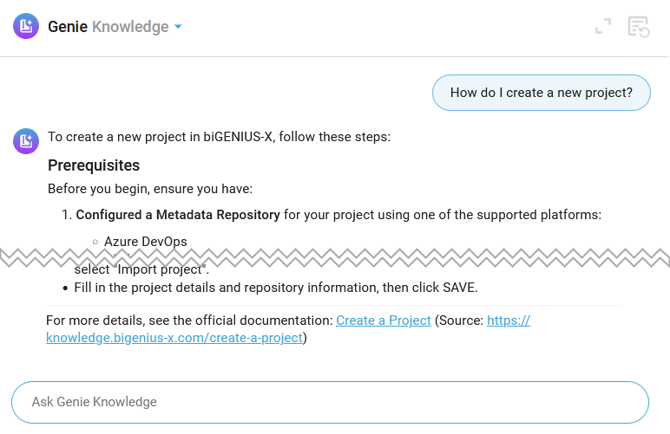This screenshot has height=434, width=670.
Task: Expand the chat panel to fullscreen
Action: tap(603, 27)
